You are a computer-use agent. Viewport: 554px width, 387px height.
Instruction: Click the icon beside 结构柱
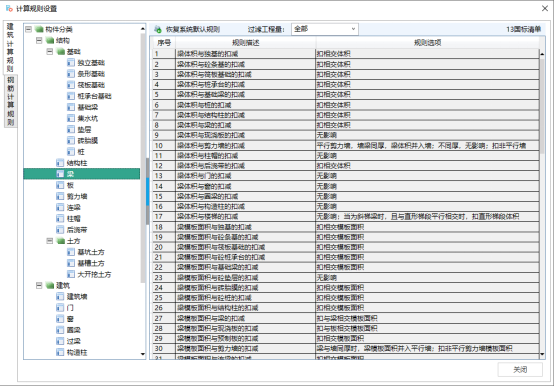pos(60,163)
